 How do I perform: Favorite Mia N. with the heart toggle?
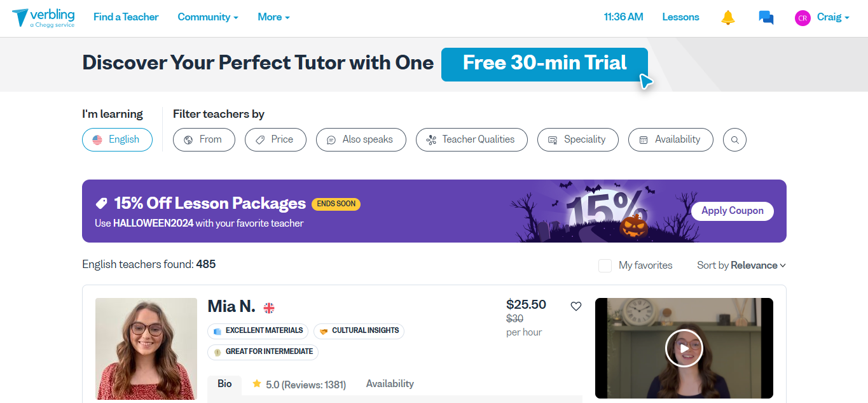(576, 306)
